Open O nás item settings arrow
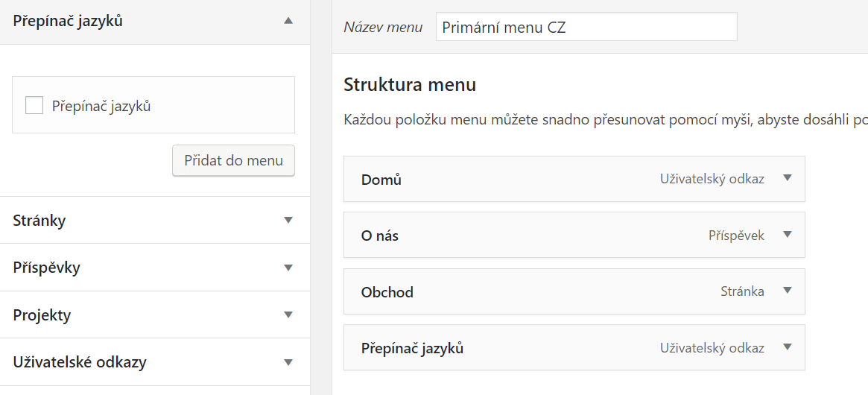Screen dimensions: 868x395 point(788,235)
